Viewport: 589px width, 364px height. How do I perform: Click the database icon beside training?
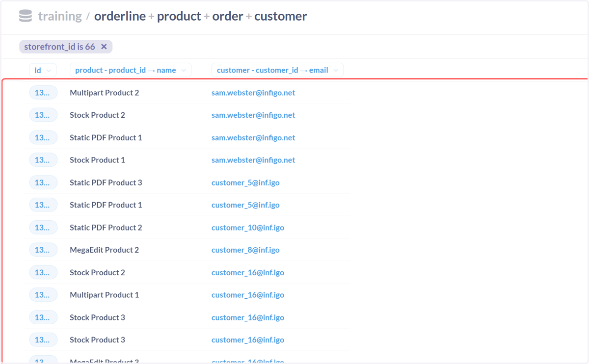pos(26,16)
